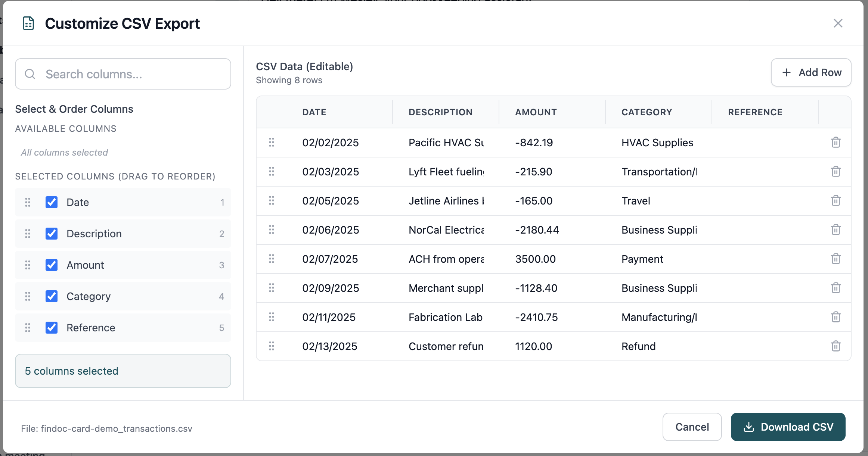Click the CATEGORY column header
Image resolution: width=868 pixels, height=456 pixels.
point(647,112)
